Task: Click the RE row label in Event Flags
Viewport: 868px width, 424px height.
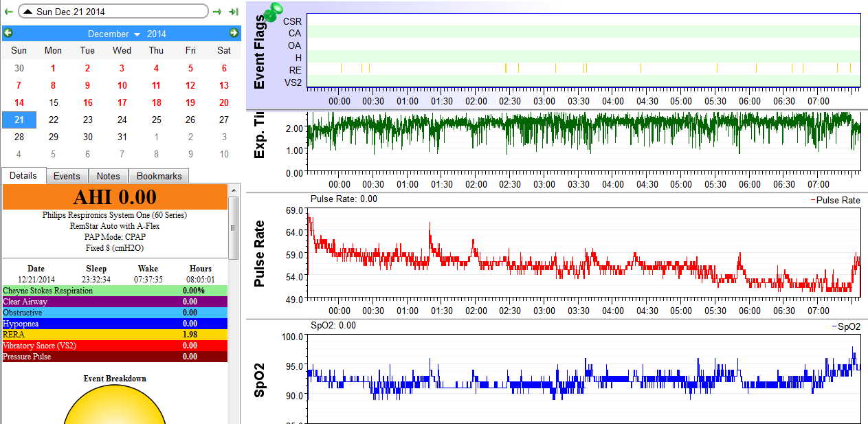Action: (295, 70)
